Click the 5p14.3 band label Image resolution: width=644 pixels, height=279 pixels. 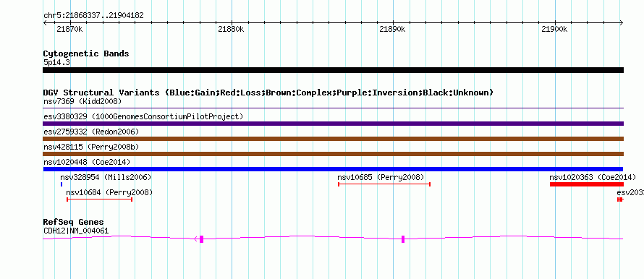click(56, 62)
